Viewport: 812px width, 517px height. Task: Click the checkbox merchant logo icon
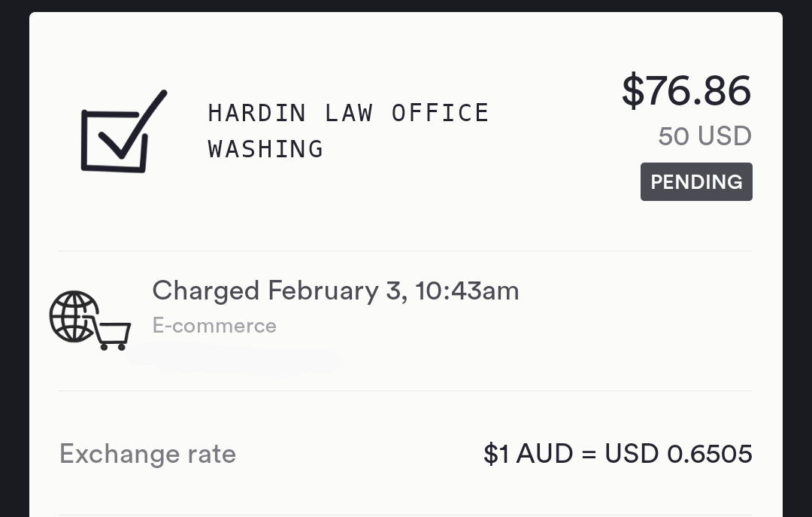point(124,131)
